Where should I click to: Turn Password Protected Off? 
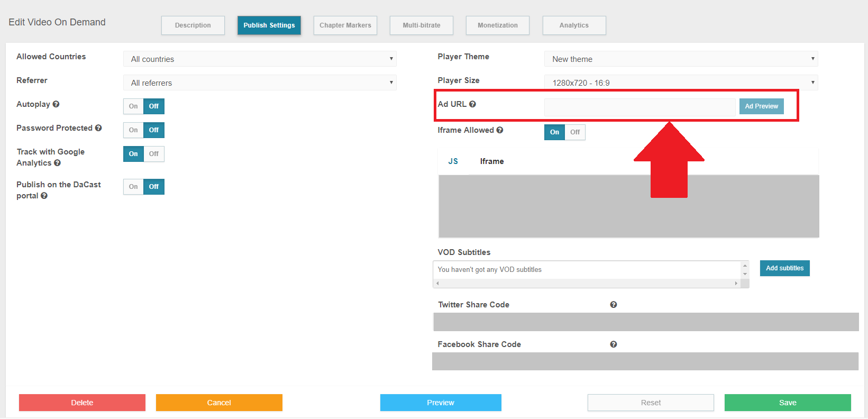pyautogui.click(x=154, y=130)
